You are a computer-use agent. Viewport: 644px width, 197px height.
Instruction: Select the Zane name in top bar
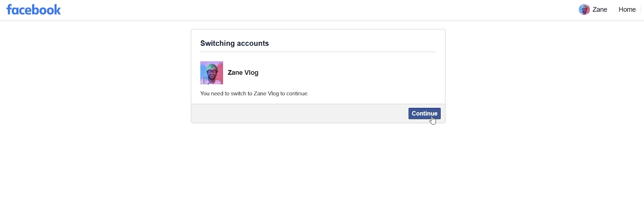600,9
